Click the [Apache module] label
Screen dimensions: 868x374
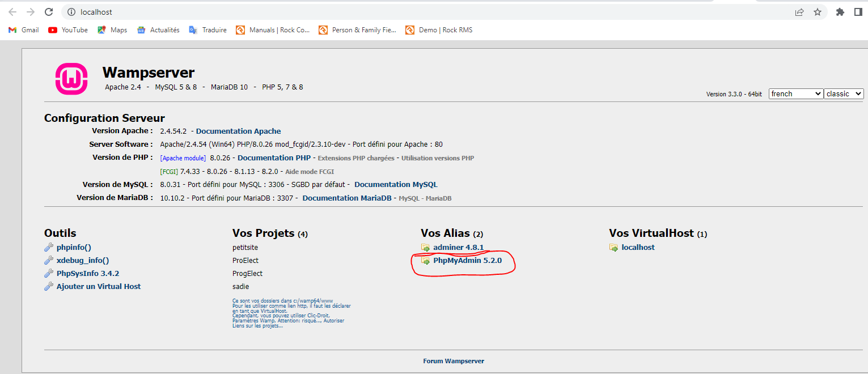click(x=183, y=158)
